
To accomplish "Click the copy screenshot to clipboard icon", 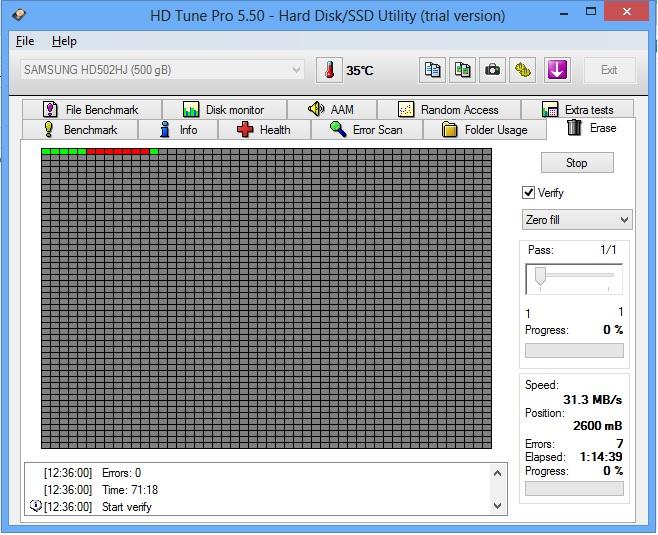I will (462, 70).
